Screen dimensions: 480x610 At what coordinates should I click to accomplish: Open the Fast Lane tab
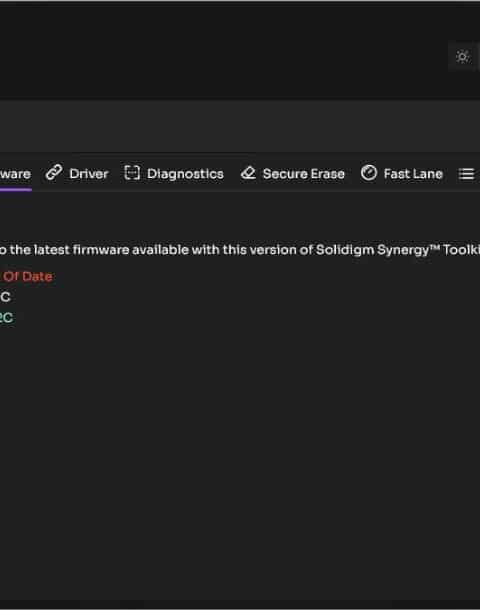coord(402,173)
